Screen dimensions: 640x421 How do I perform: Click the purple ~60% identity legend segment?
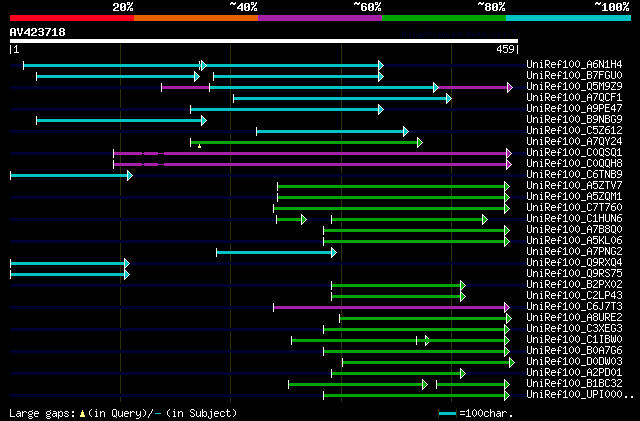tap(320, 18)
